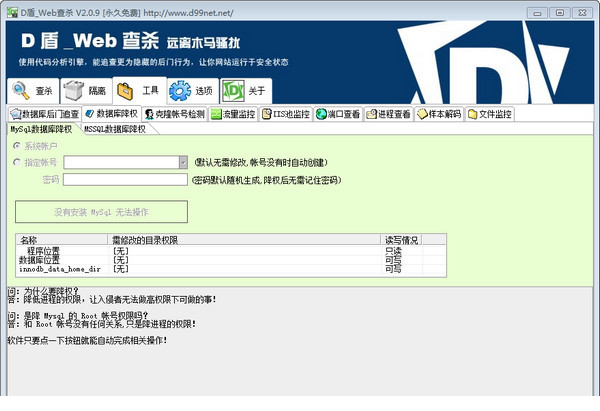Screen dimensions: 600x411
Task: Click the 名称 column header
Action: pos(62,240)
